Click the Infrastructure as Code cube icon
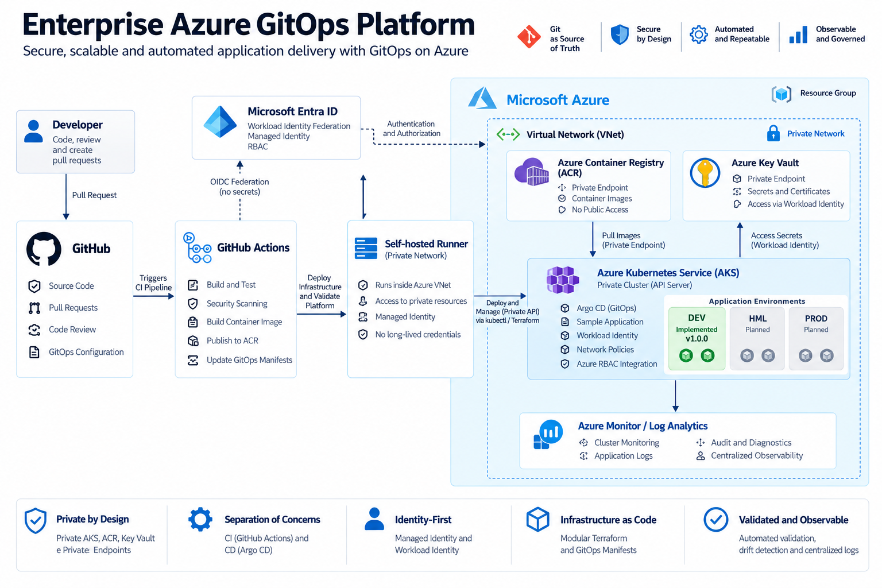 (538, 519)
